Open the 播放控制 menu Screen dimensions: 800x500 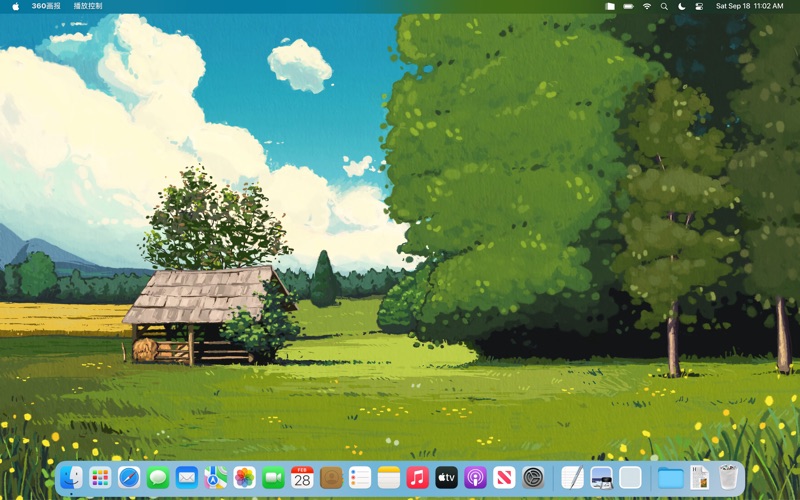point(88,6)
